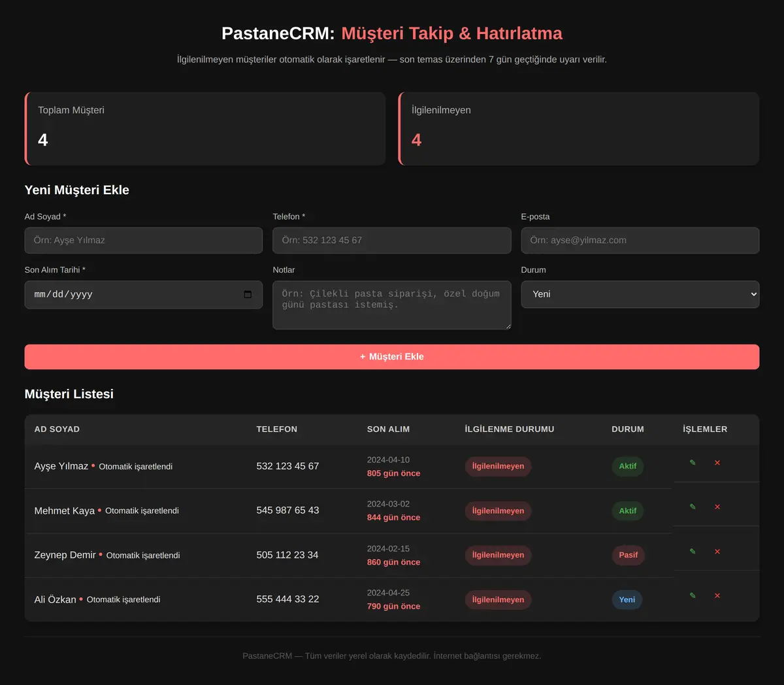Click the date 2024-03-02

point(388,504)
